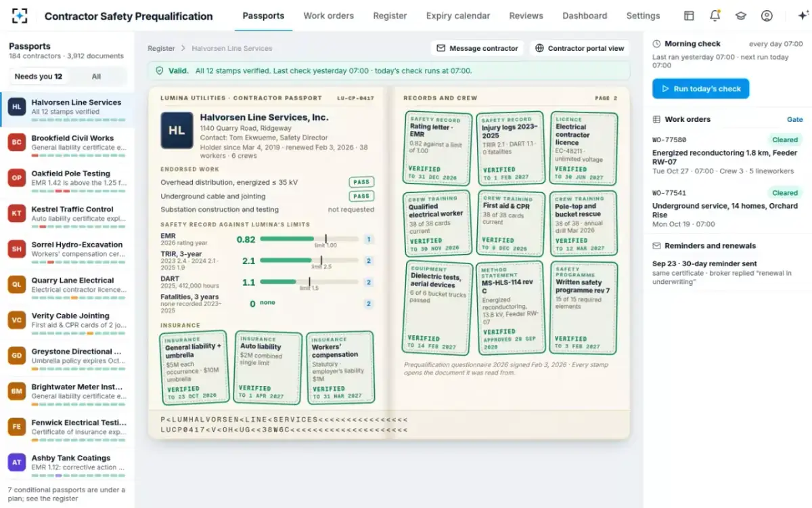The width and height of the screenshot is (812, 508).
Task: Click the OP avatar for Oakfield Pole Testing
Action: coord(17,178)
